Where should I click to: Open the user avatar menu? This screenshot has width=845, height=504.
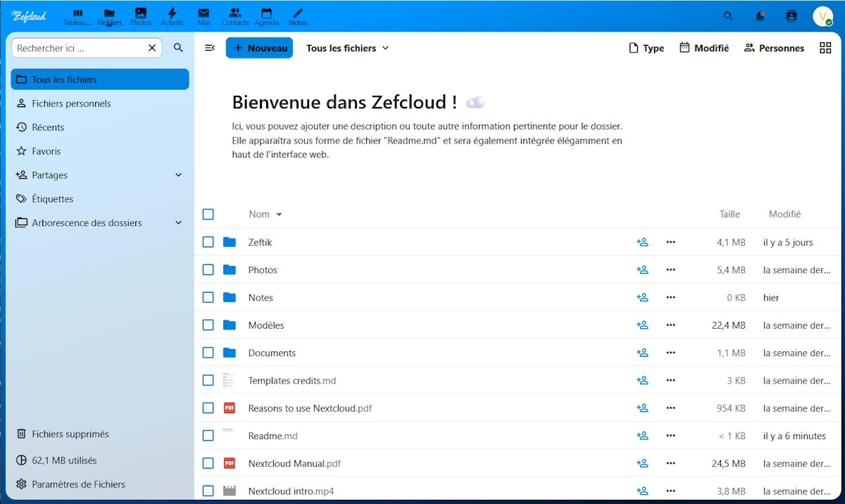coord(822,16)
